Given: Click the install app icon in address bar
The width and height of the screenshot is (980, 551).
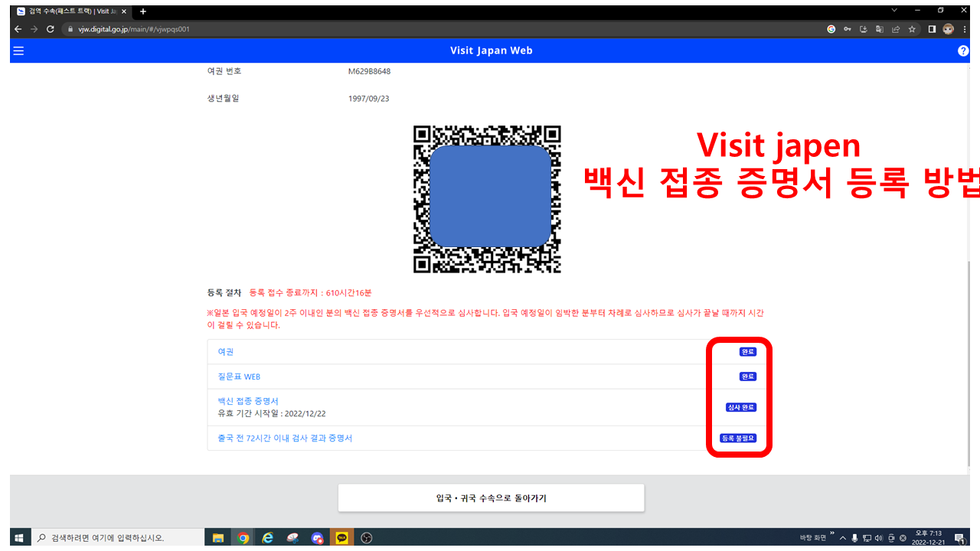Looking at the screenshot, I should click(864, 29).
